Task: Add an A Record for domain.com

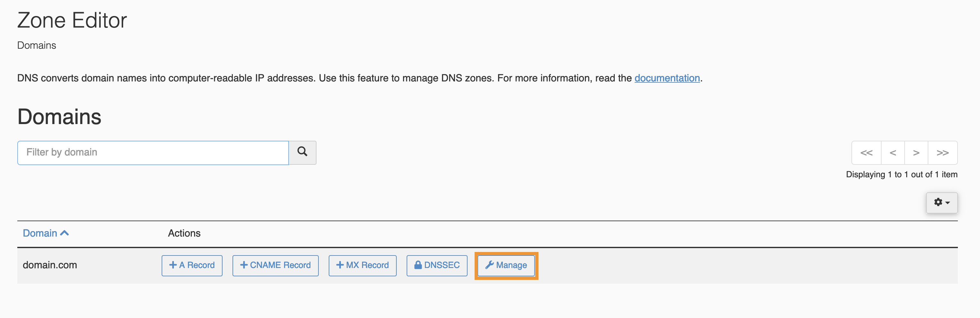Action: pyautogui.click(x=192, y=265)
